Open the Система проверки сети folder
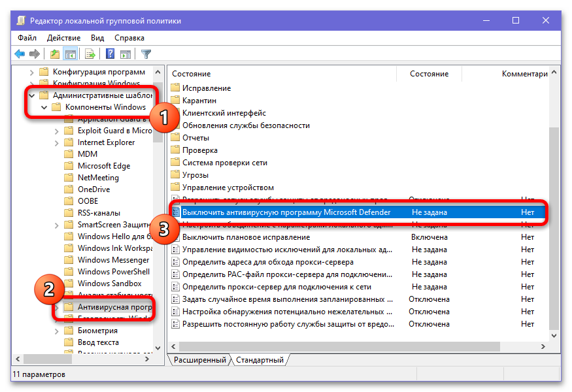 pyautogui.click(x=225, y=162)
